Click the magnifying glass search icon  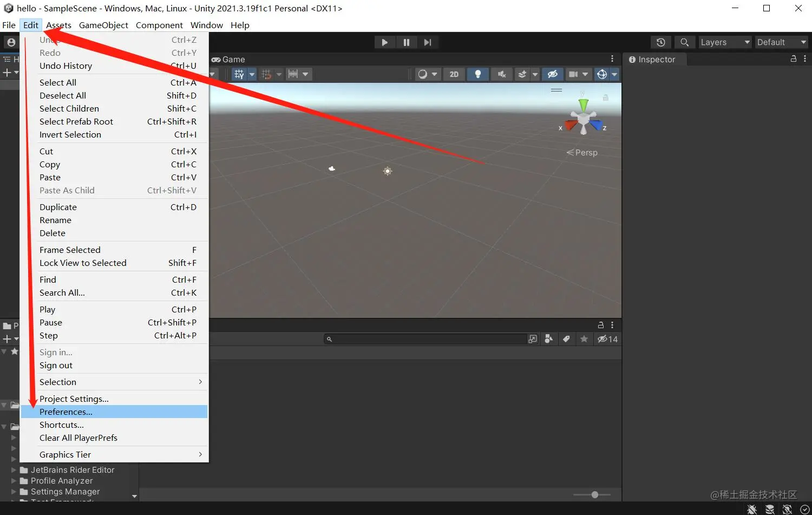click(x=684, y=42)
